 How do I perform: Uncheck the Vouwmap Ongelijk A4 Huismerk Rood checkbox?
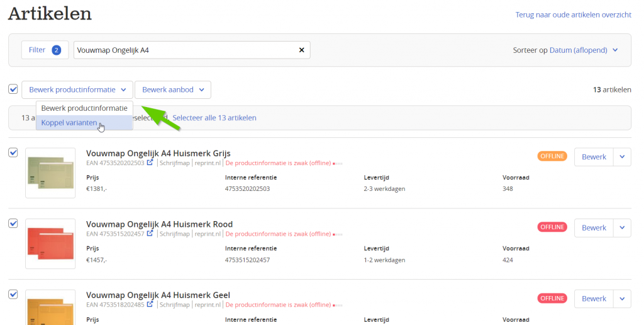pyautogui.click(x=13, y=224)
